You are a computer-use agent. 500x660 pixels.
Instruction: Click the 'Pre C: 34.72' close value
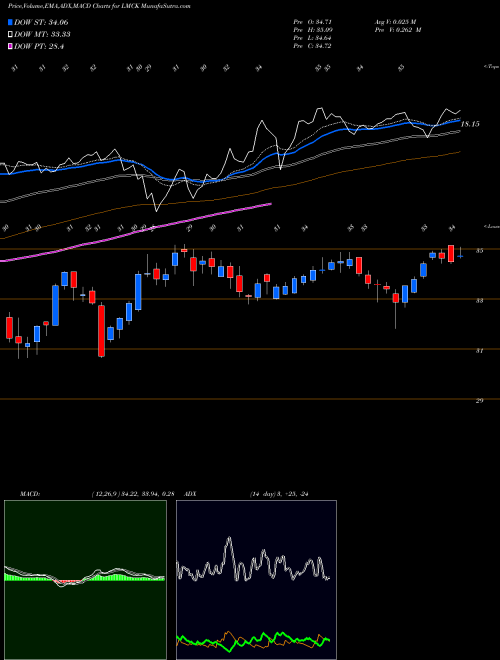point(312,46)
